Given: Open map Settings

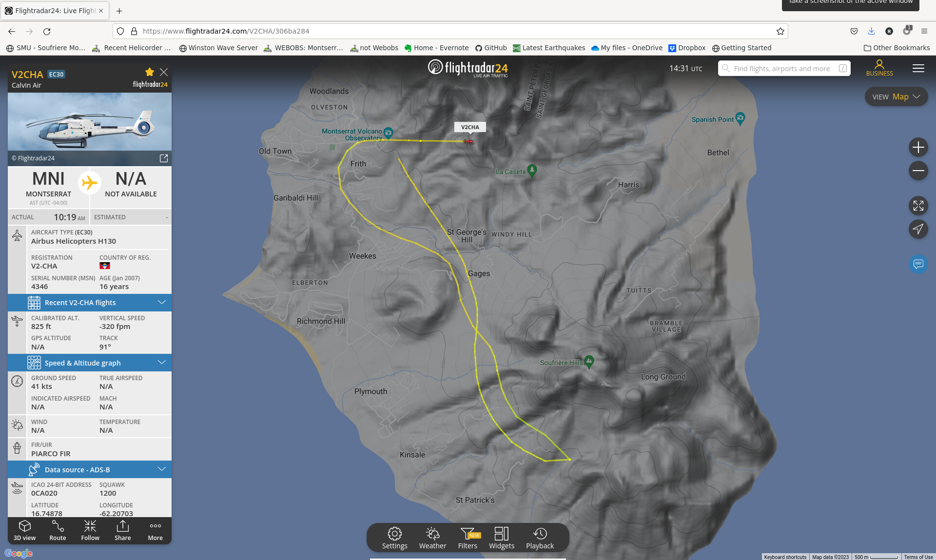Looking at the screenshot, I should pos(395,538).
